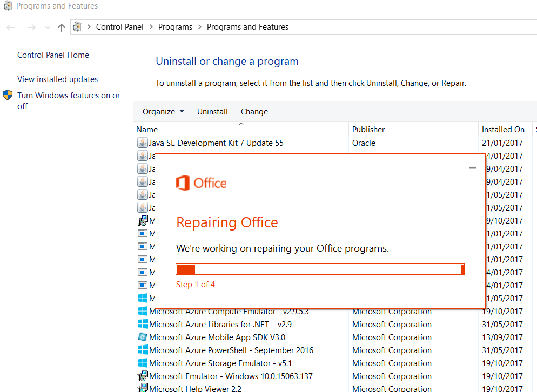Go up one level with the up arrow
Image resolution: width=537 pixels, height=392 pixels.
pos(61,27)
